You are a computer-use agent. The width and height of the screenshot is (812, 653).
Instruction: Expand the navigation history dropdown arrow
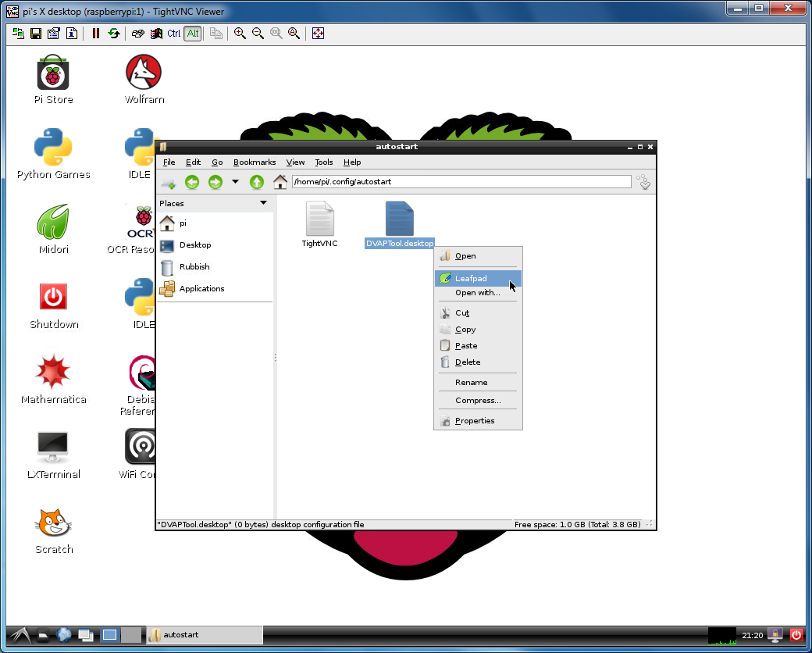click(235, 182)
